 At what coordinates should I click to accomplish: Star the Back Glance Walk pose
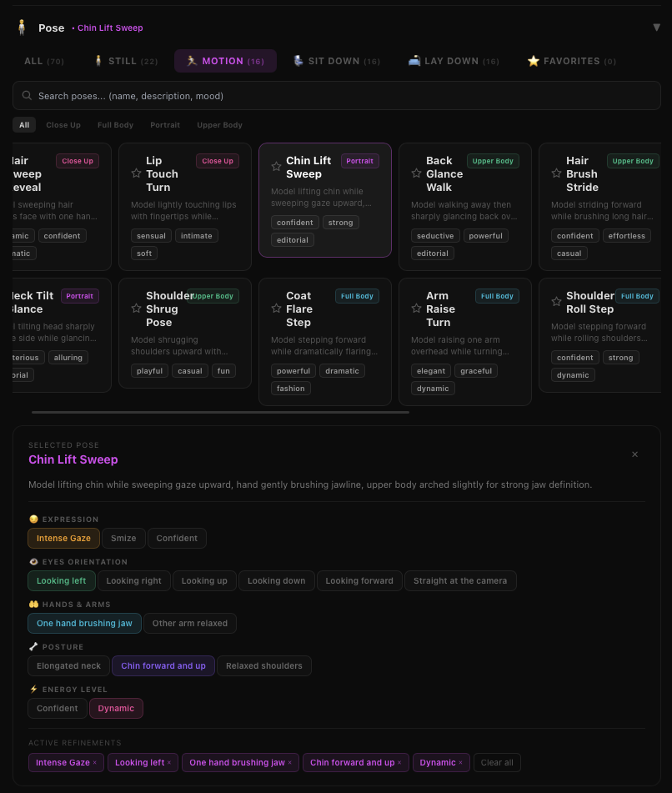(416, 173)
